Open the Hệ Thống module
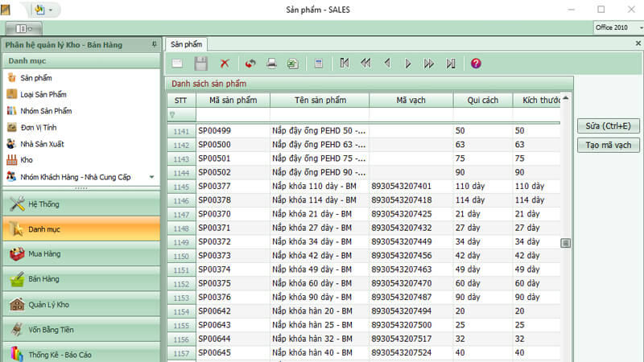Viewport: 644px width, 362px height. [81, 204]
